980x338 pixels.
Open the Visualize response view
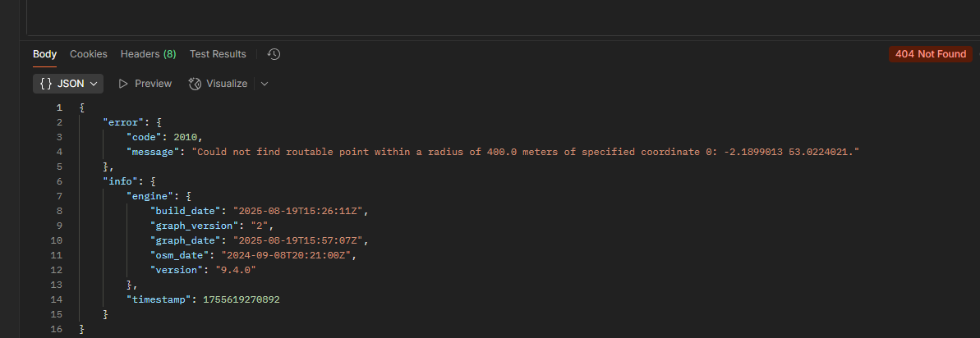click(x=218, y=84)
